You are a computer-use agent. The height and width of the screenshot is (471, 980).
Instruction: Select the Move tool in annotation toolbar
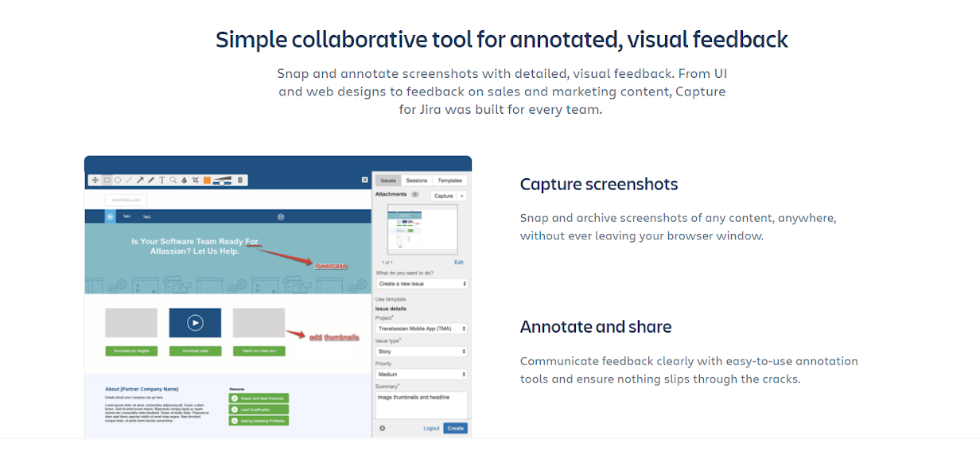pyautogui.click(x=95, y=181)
